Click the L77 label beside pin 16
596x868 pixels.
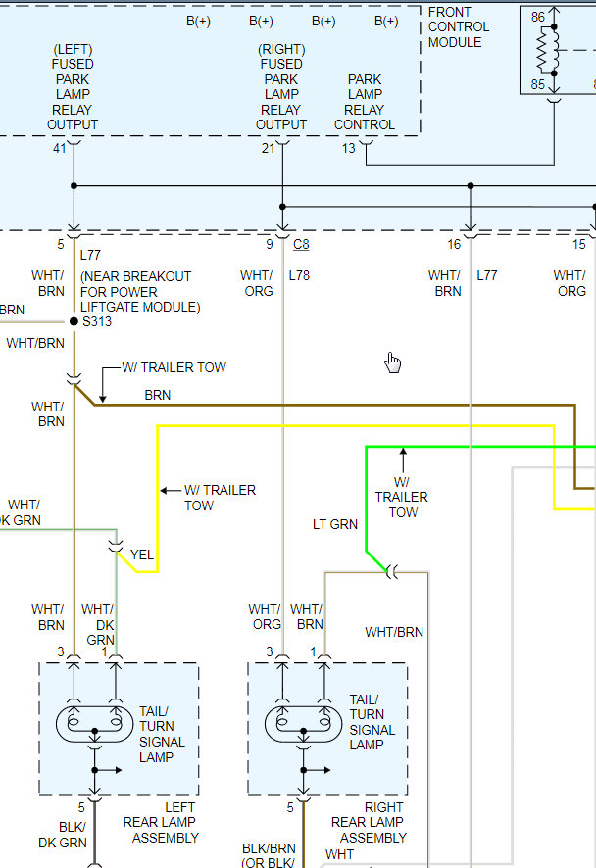(x=487, y=275)
